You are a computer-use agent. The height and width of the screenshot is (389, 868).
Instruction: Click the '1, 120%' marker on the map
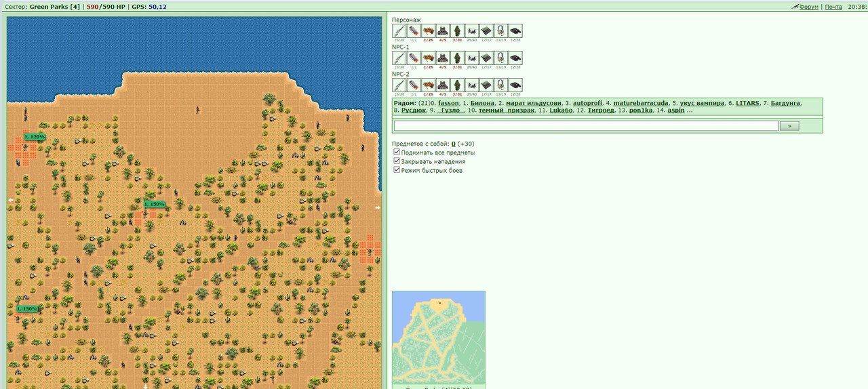point(34,137)
